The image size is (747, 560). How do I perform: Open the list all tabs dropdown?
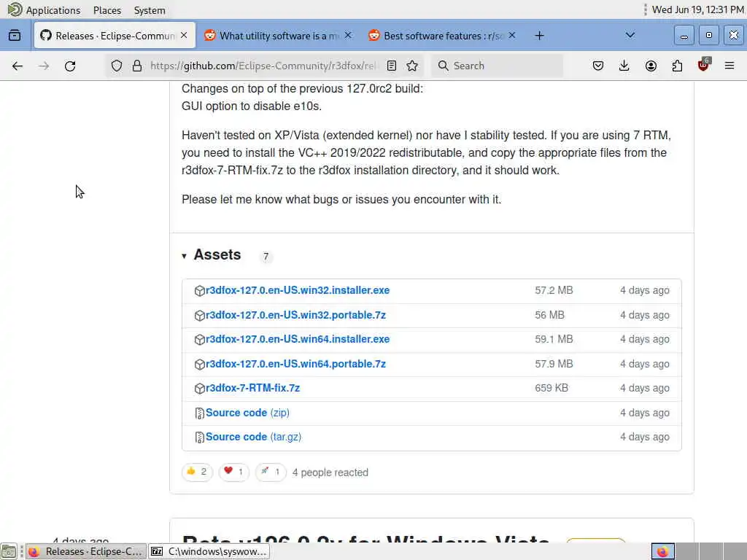pos(630,35)
